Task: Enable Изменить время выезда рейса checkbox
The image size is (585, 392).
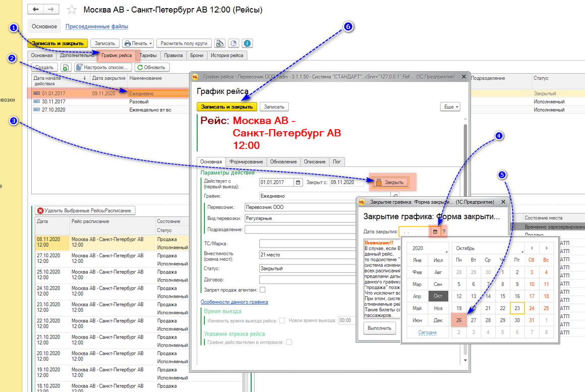Action: click(282, 320)
